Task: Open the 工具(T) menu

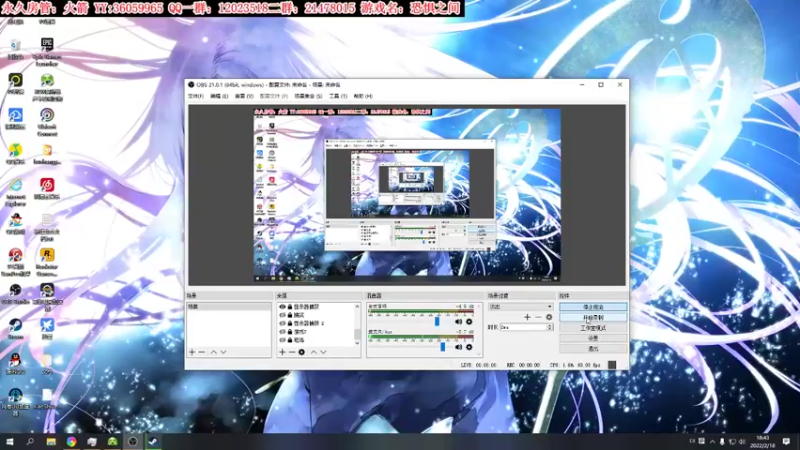Action: 338,96
